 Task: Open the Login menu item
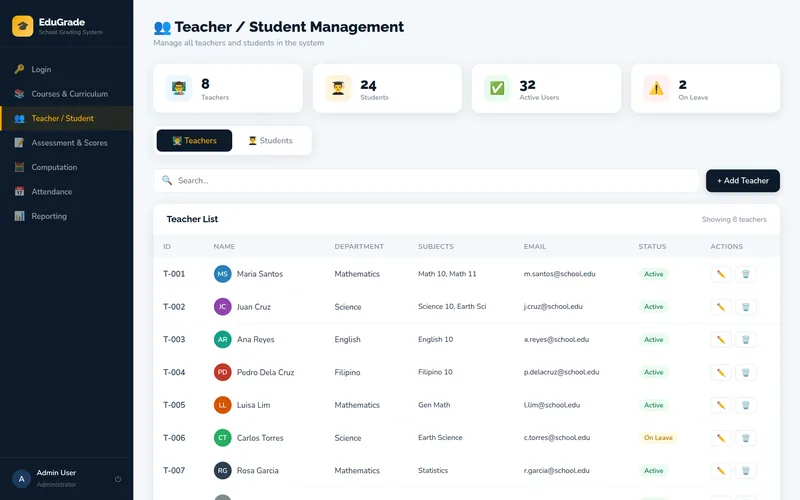(66, 69)
